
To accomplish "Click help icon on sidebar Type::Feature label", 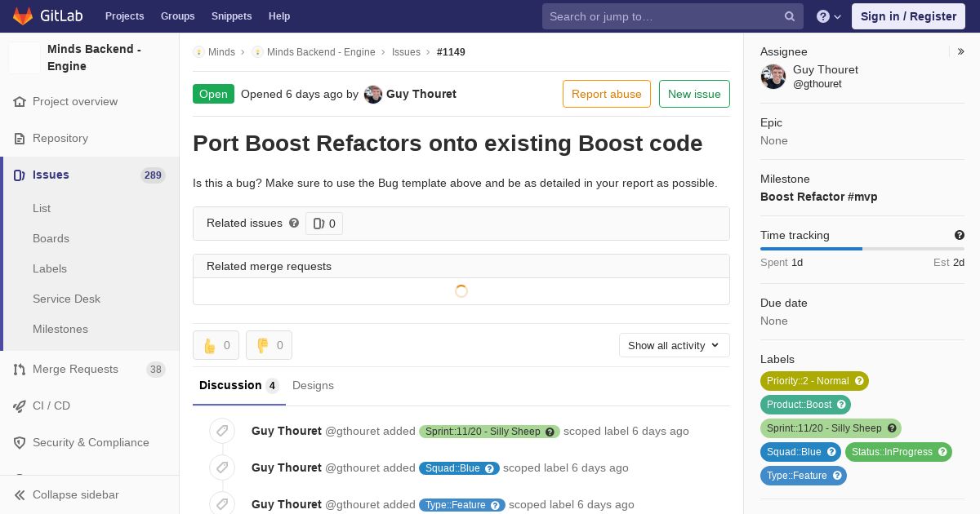I will [x=836, y=476].
